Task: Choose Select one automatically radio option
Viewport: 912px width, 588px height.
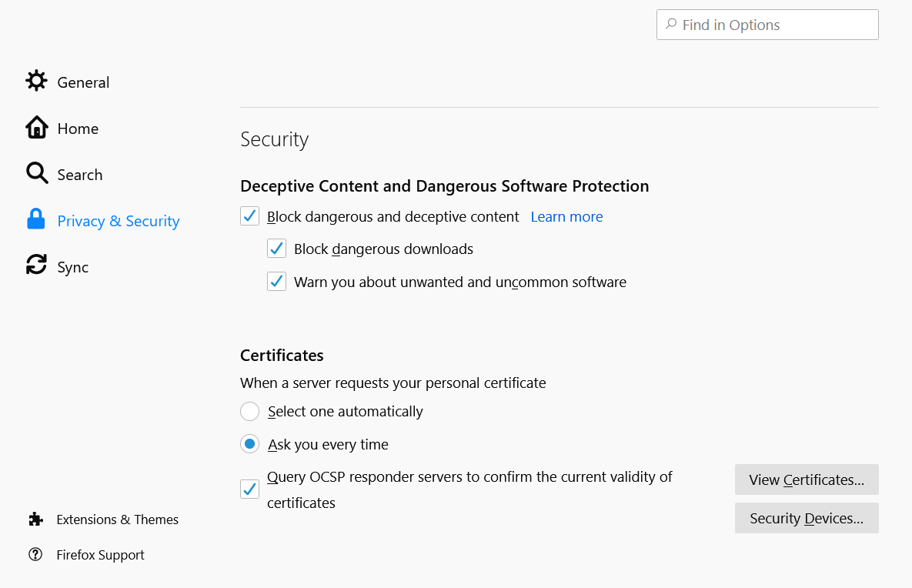Action: [x=249, y=412]
